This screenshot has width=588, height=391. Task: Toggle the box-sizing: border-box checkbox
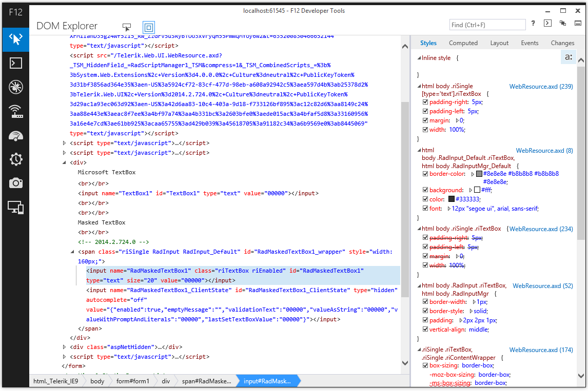coord(425,365)
